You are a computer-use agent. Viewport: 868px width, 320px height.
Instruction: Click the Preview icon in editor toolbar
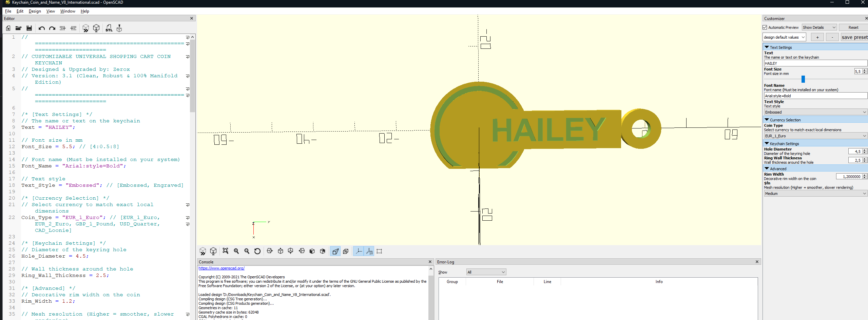(x=86, y=28)
